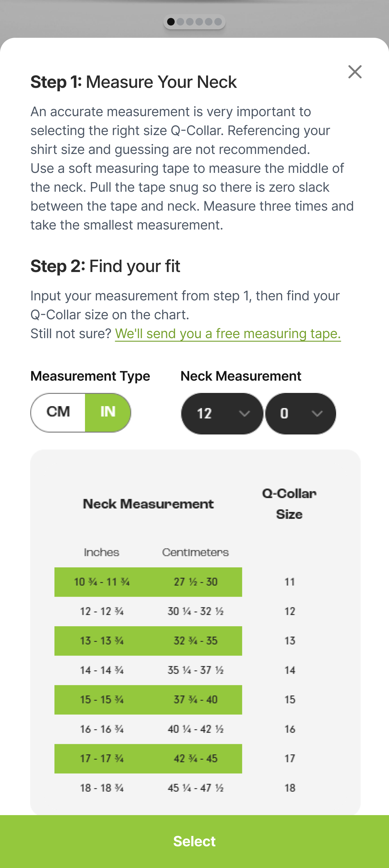Tap the fourth pagination dot
This screenshot has width=389, height=868.
(200, 21)
